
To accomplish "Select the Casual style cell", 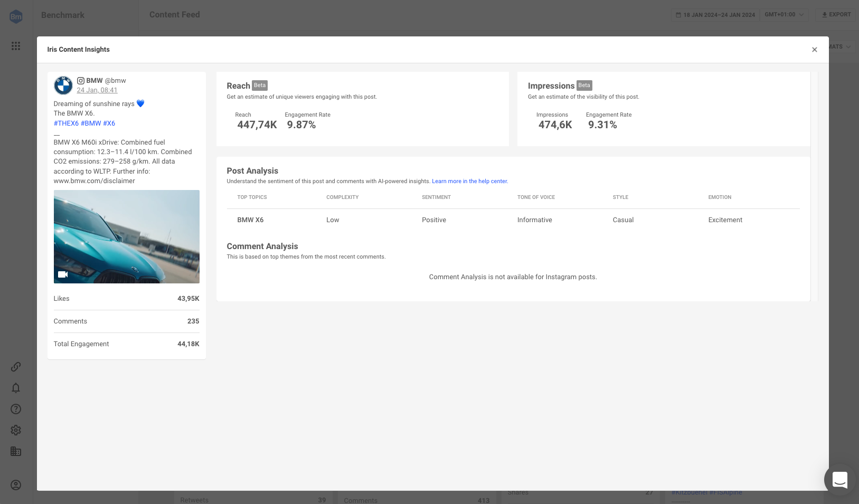I will (623, 220).
